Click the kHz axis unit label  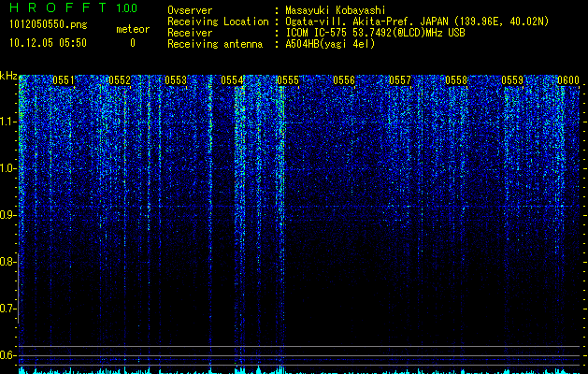click(8, 76)
